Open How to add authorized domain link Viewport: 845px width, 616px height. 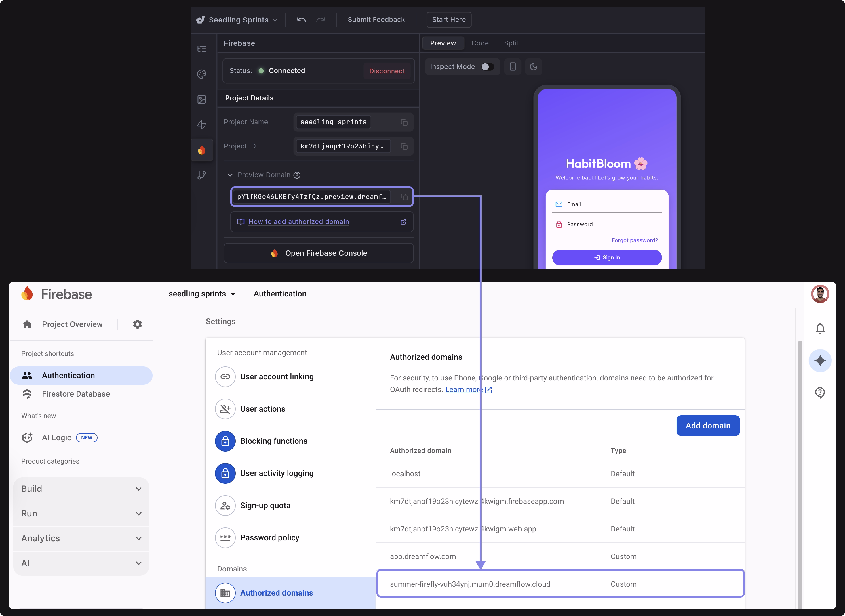point(298,222)
